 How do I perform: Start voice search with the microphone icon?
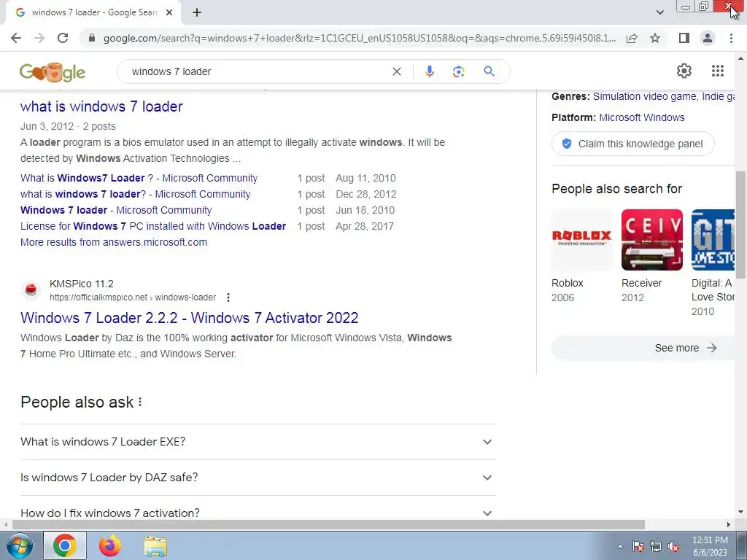coord(429,71)
